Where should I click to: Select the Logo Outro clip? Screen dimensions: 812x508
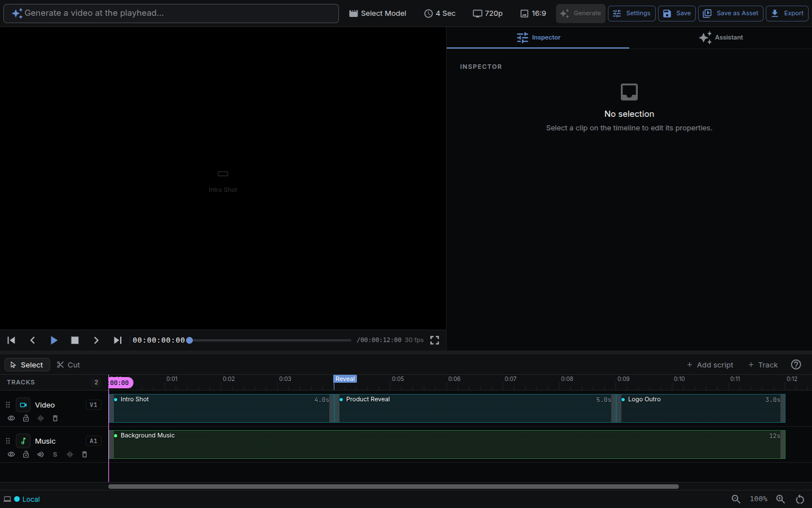(x=701, y=408)
